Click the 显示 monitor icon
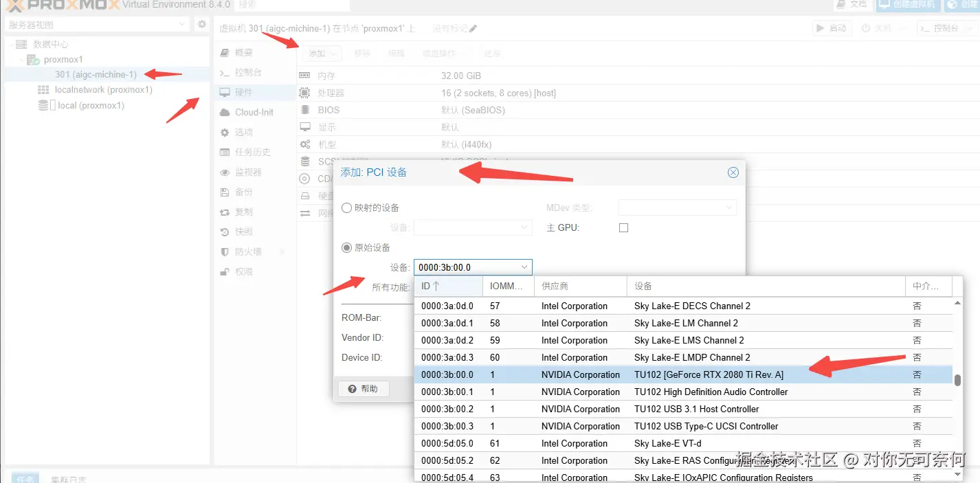Viewport: 980px width, 483px height. (x=305, y=127)
